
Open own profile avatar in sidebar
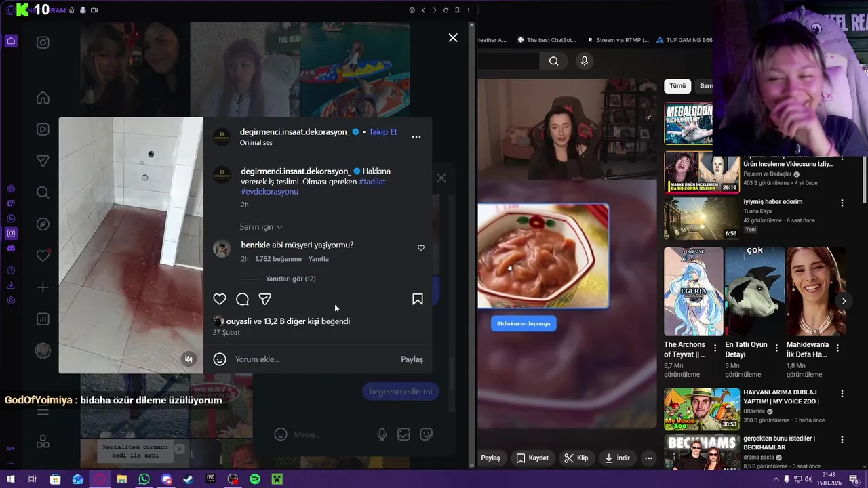point(43,350)
